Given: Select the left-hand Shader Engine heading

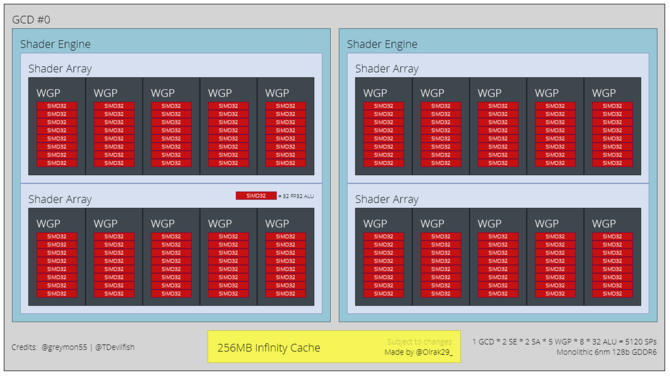Looking at the screenshot, I should pos(55,44).
